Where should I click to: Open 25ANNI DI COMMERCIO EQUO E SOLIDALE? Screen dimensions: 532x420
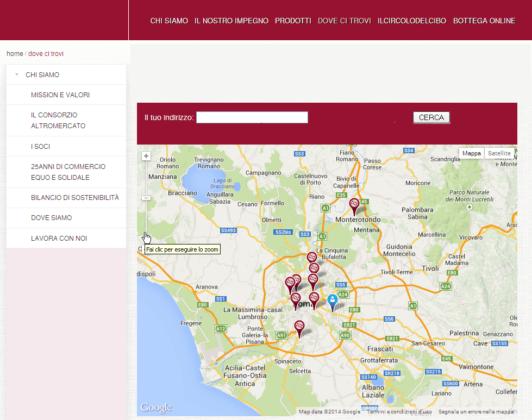pos(66,172)
